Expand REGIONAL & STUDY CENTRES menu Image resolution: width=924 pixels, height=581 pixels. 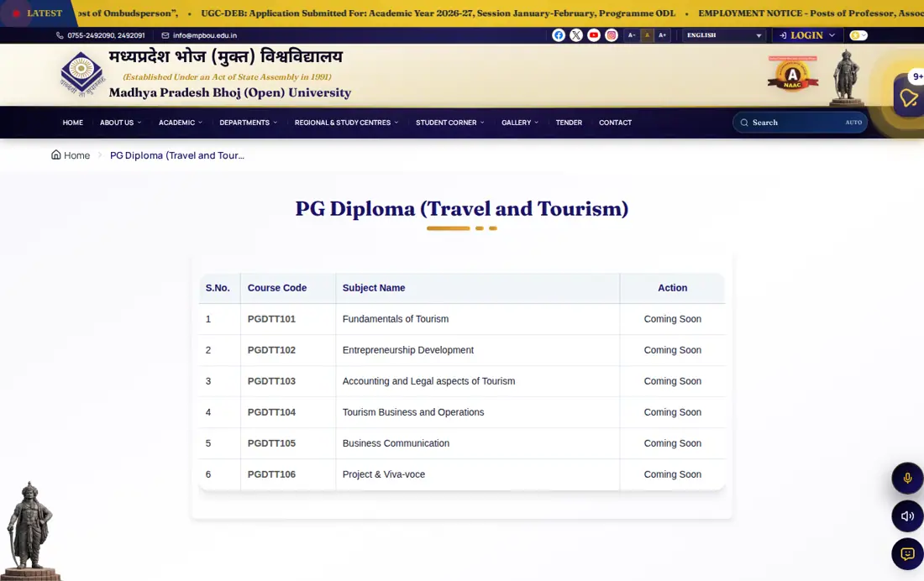(346, 123)
